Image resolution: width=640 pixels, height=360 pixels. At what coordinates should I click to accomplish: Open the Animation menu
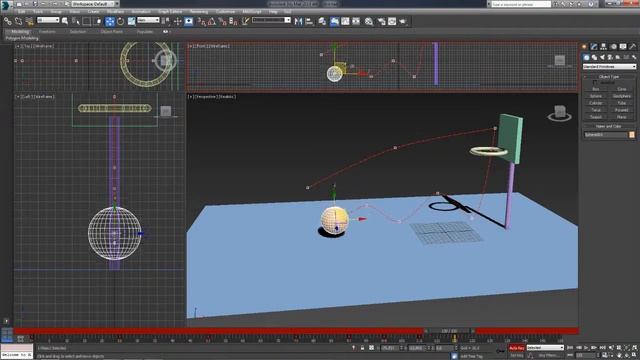coord(141,12)
